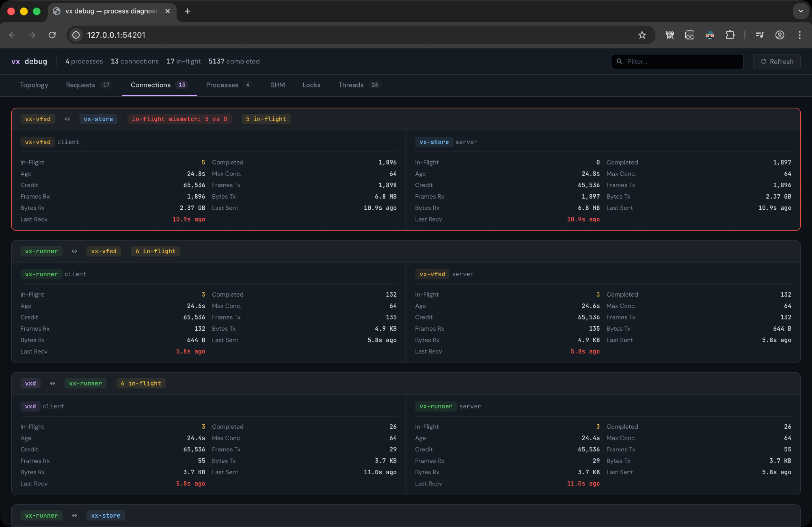Click the vx-runner tag in vxd connection header
Screen dimensions: 812x527
pos(85,383)
